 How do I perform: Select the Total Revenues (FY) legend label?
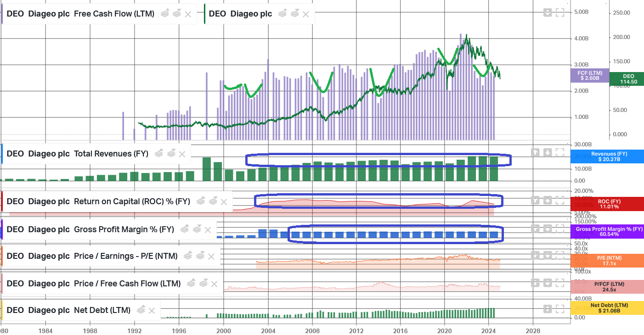click(77, 154)
